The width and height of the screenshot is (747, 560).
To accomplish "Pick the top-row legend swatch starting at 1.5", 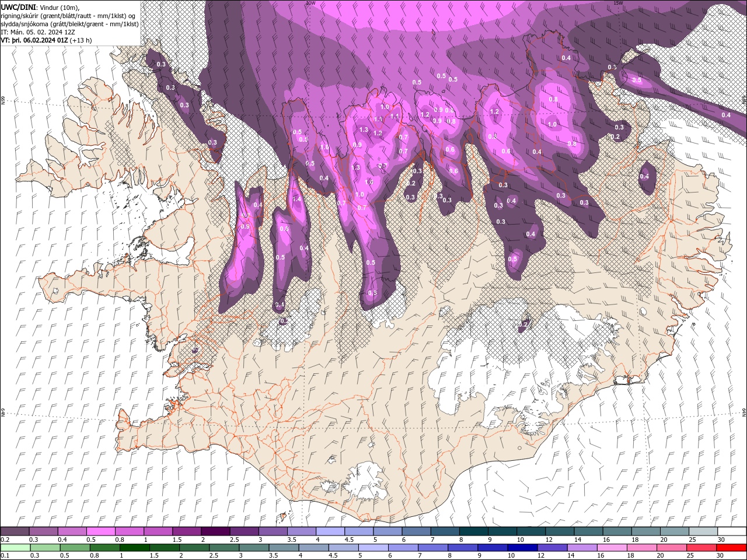I will [x=186, y=531].
